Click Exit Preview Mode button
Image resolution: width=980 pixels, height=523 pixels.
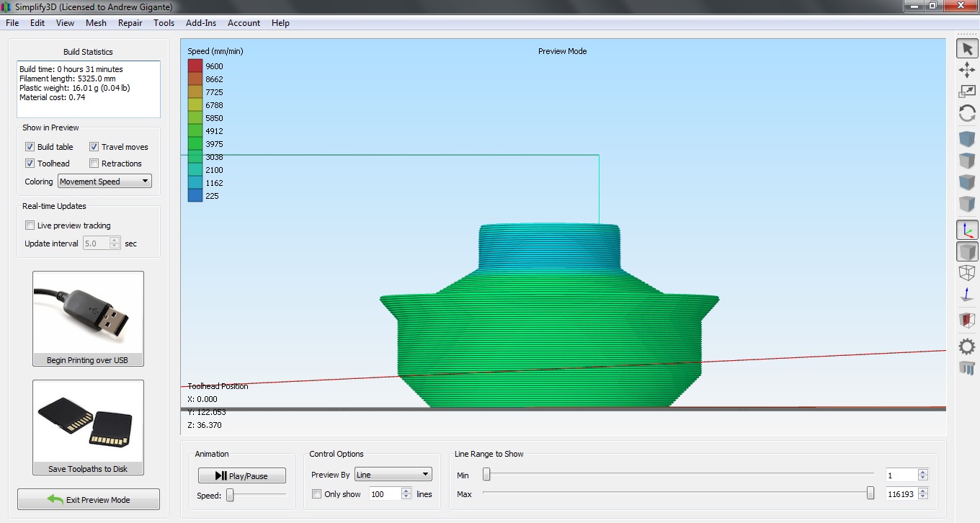(x=89, y=500)
